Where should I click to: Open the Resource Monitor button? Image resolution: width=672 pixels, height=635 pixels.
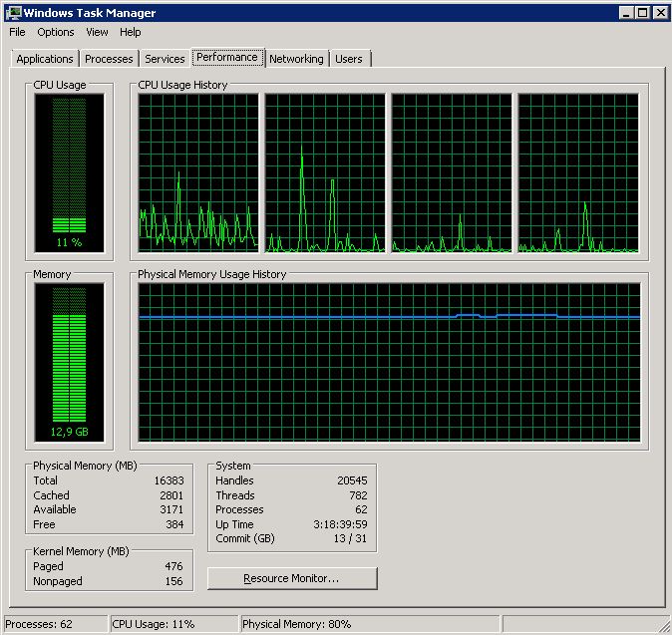pos(292,578)
